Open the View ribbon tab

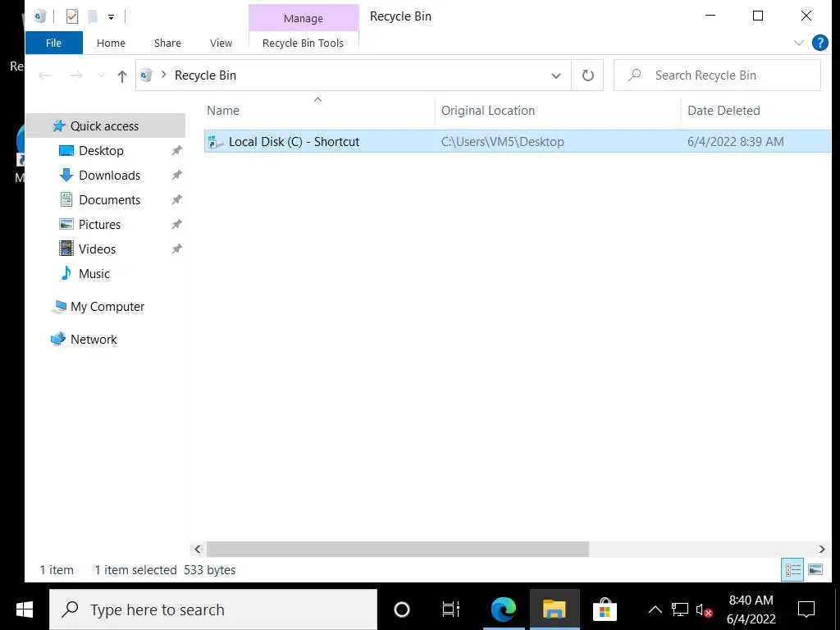click(x=221, y=43)
